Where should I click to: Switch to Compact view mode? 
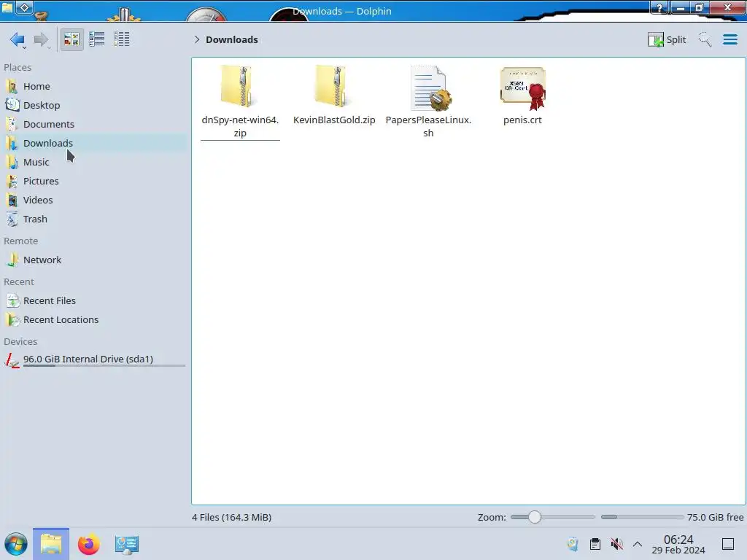coord(97,39)
